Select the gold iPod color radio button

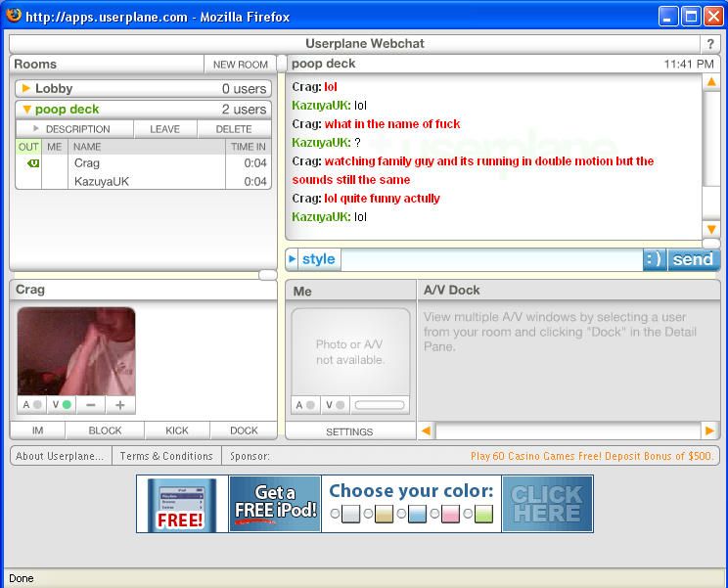tap(368, 514)
